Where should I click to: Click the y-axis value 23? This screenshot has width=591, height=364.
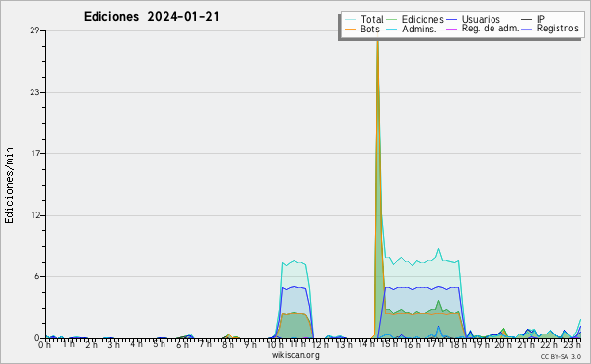[35, 92]
